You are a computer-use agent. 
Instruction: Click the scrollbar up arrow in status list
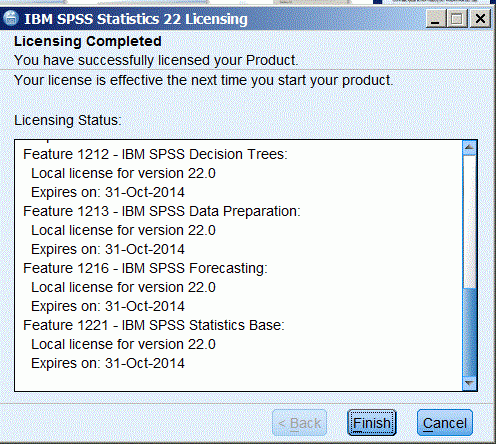[470, 148]
